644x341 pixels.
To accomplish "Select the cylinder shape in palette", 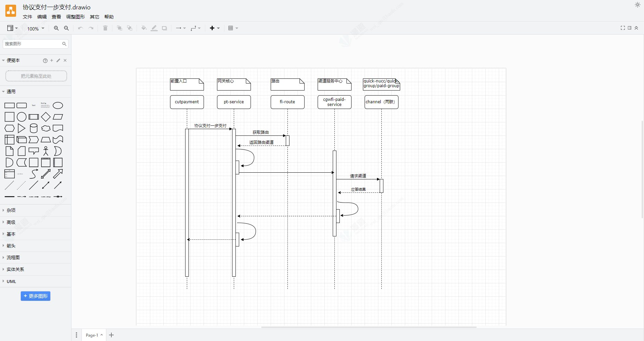I will (x=34, y=128).
